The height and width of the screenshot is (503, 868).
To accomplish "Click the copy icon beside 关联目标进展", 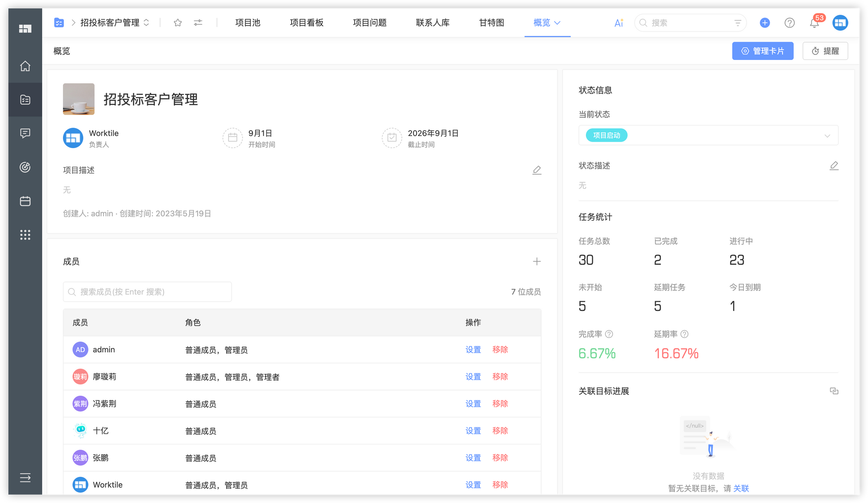I will click(834, 391).
